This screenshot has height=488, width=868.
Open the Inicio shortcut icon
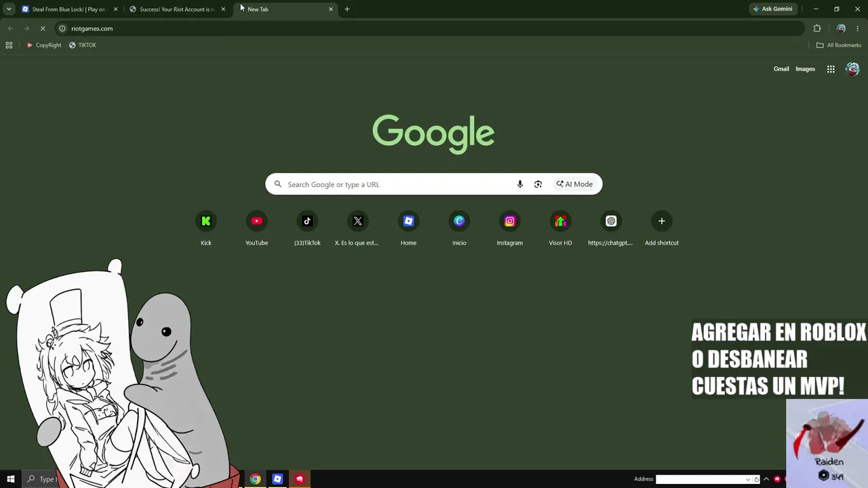coord(459,221)
